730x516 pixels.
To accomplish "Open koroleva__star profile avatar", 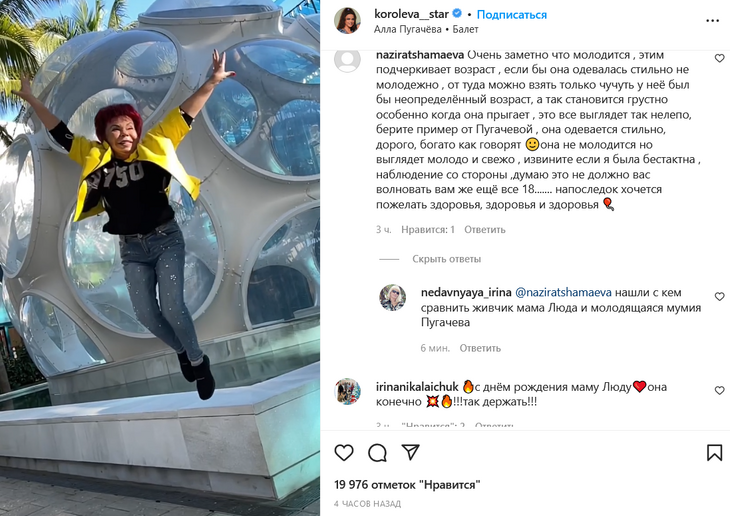I will [x=347, y=21].
